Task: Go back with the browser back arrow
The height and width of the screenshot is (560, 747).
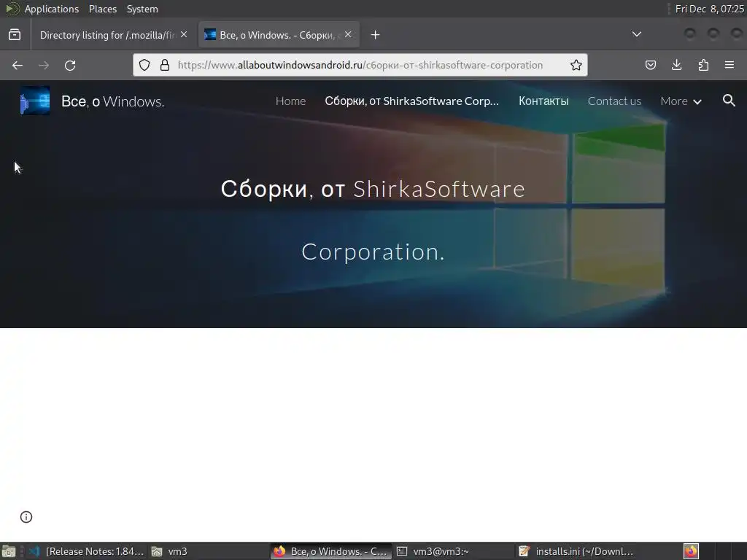Action: click(x=18, y=65)
